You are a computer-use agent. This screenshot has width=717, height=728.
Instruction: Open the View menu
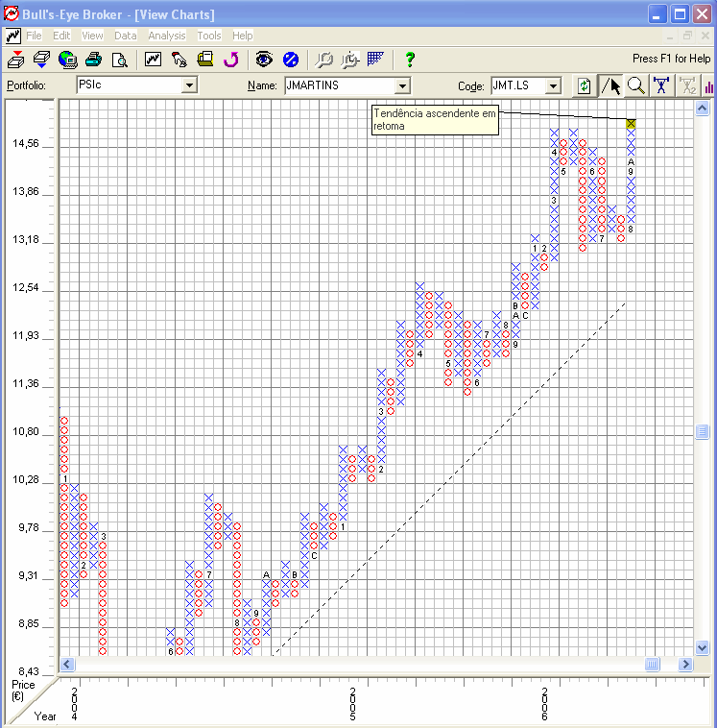tap(92, 36)
